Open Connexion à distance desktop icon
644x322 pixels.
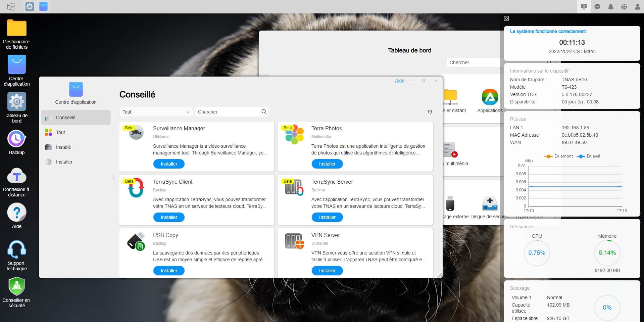pyautogui.click(x=16, y=182)
